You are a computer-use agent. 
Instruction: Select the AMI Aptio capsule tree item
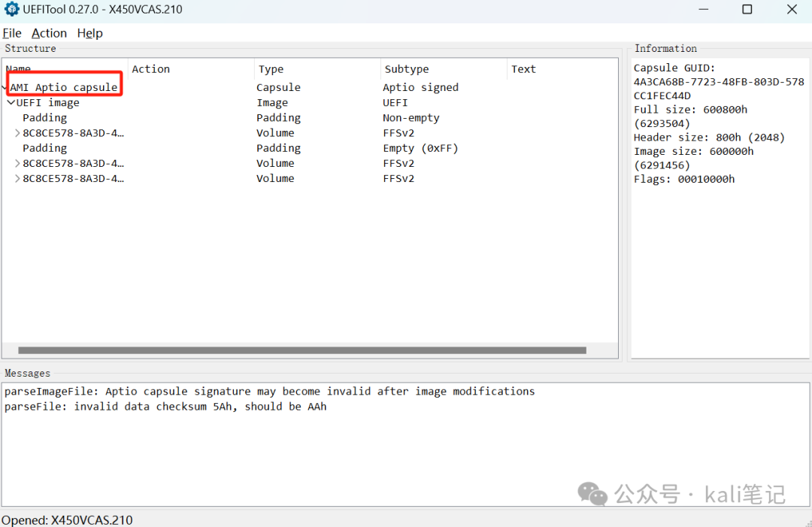coord(64,87)
